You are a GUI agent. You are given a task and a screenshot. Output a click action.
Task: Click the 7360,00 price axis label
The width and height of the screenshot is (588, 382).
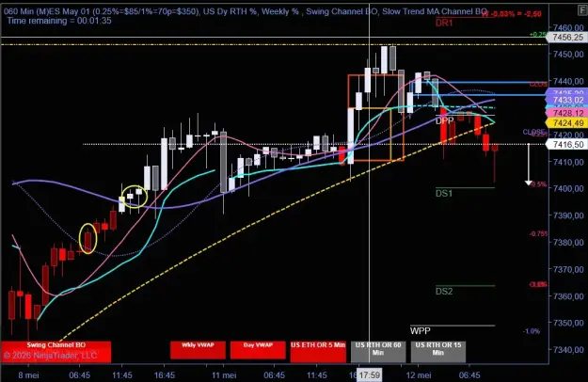pos(567,296)
